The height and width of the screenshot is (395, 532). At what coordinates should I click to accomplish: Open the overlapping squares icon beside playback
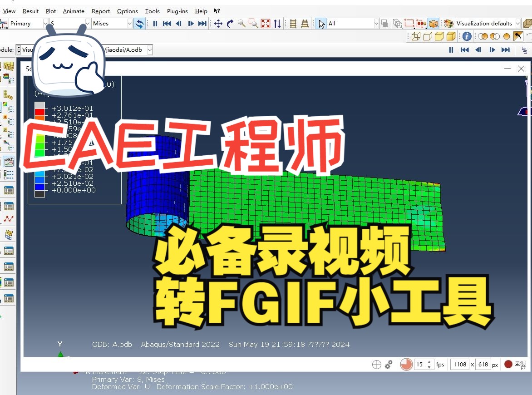pyautogui.click(x=524, y=50)
